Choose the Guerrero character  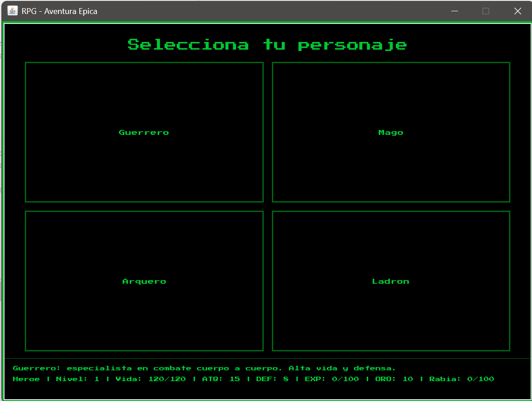(x=144, y=132)
